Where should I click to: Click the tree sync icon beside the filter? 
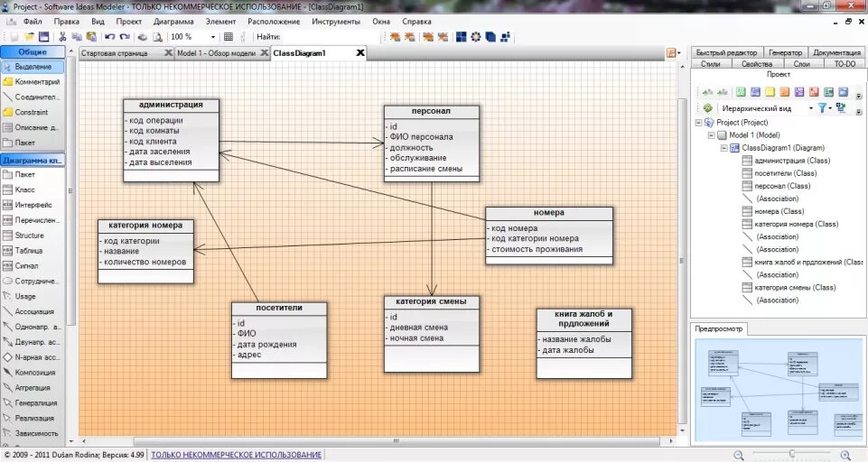842,108
